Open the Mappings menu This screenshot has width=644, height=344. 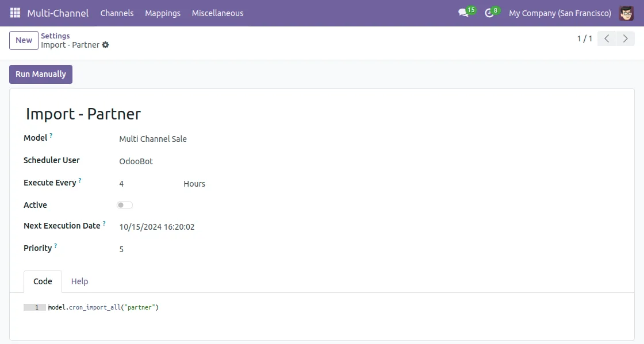pos(163,13)
